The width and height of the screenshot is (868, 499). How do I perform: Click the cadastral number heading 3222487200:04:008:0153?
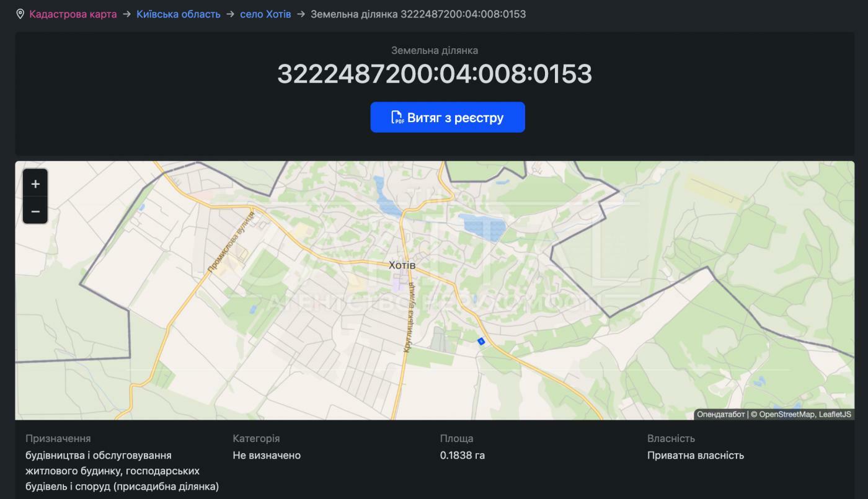tap(434, 74)
